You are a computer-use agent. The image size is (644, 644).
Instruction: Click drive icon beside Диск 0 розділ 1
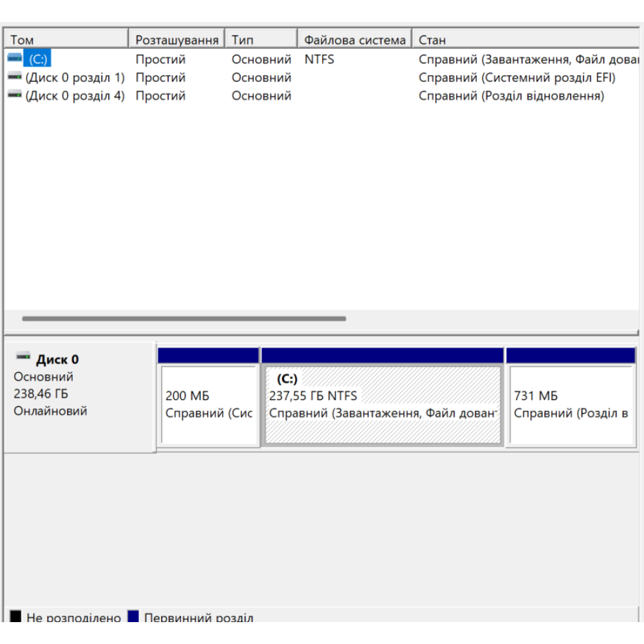point(13,77)
